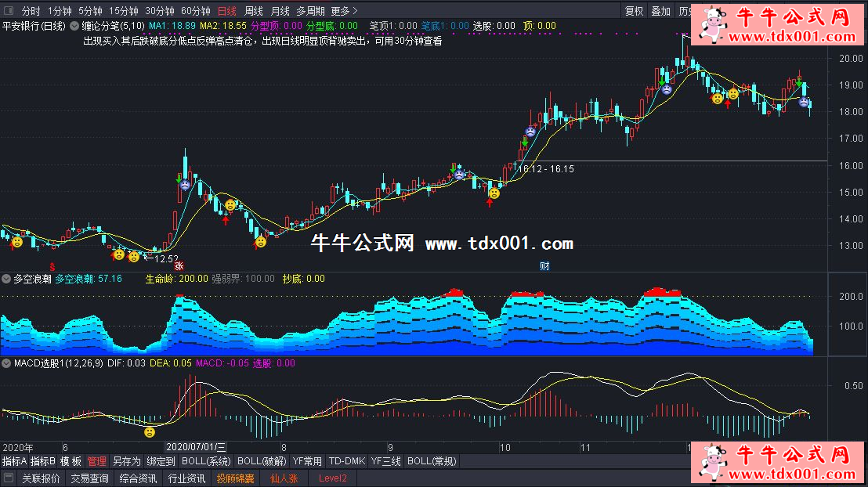Open the 多周期 multi-period view
868x487 pixels.
(x=310, y=11)
